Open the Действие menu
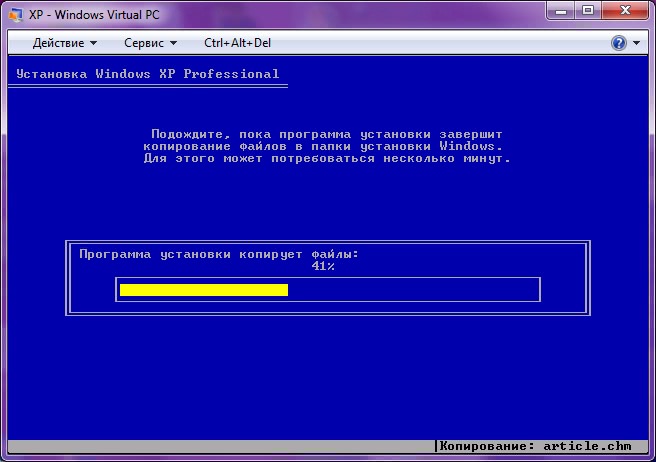Viewport: 656px width, 462px height. pyautogui.click(x=64, y=43)
